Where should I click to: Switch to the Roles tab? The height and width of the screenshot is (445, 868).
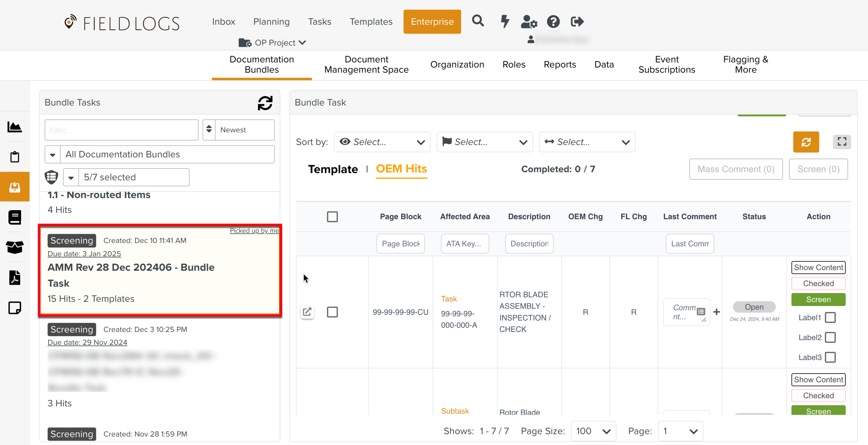[514, 64]
